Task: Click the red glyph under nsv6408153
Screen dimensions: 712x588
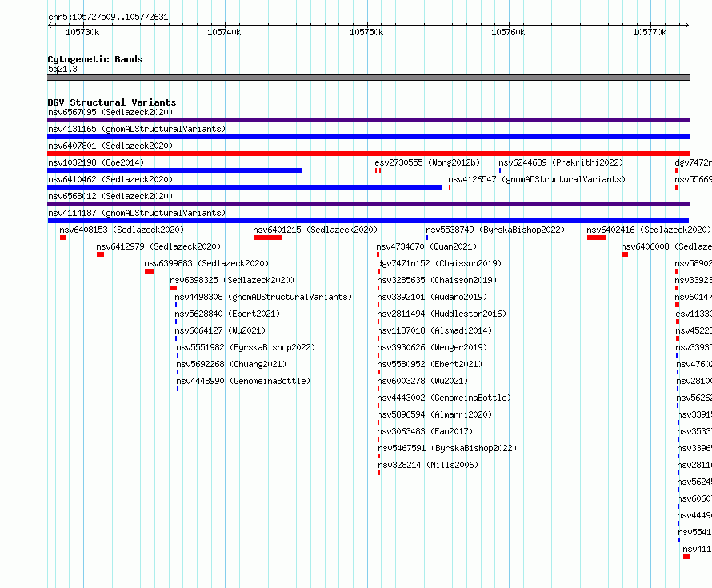Action: click(x=63, y=238)
